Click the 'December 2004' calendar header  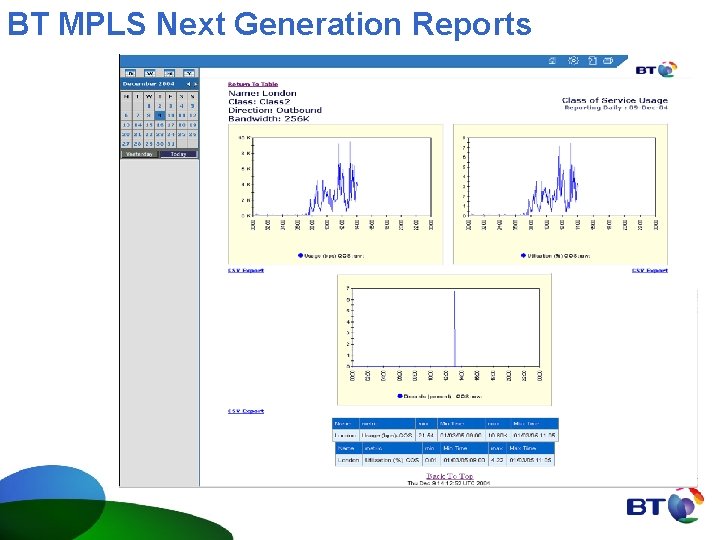pyautogui.click(x=148, y=84)
